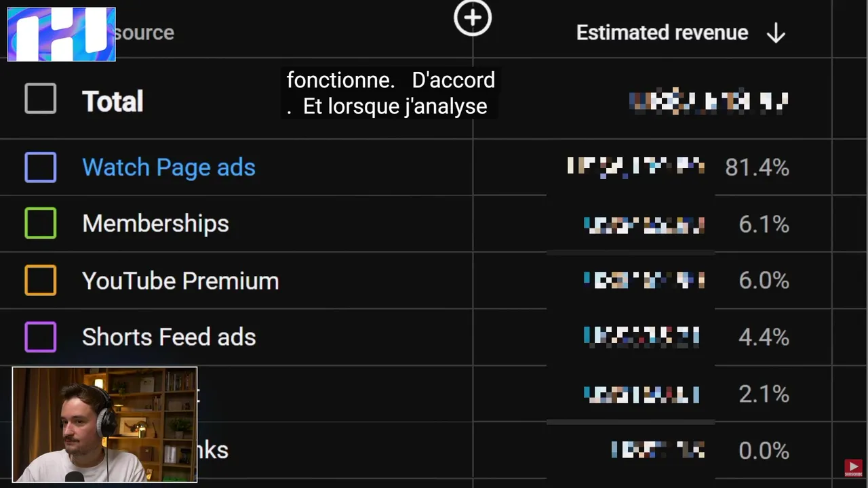Screen dimensions: 868x488
Task: Select the YouTube Premium row label
Action: coord(180,281)
